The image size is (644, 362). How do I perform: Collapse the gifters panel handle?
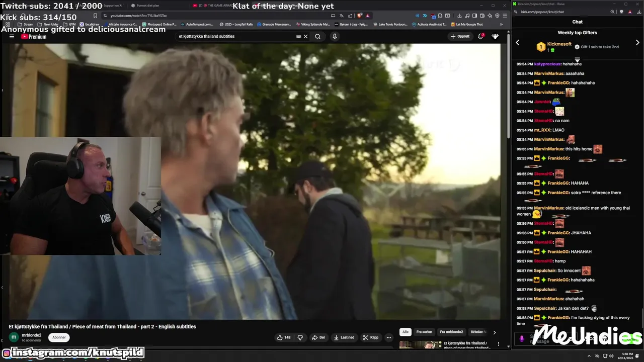[578, 60]
